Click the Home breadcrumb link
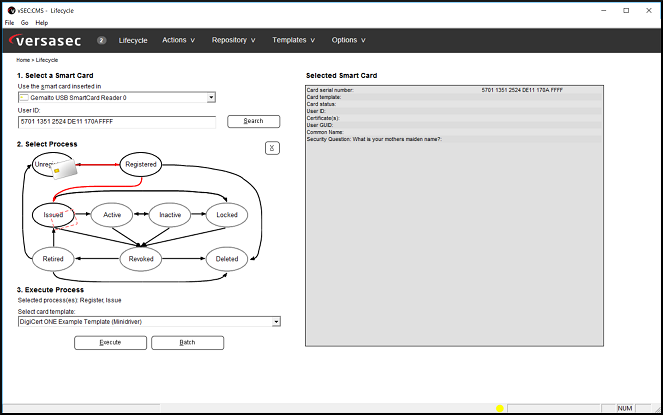 click(x=23, y=60)
